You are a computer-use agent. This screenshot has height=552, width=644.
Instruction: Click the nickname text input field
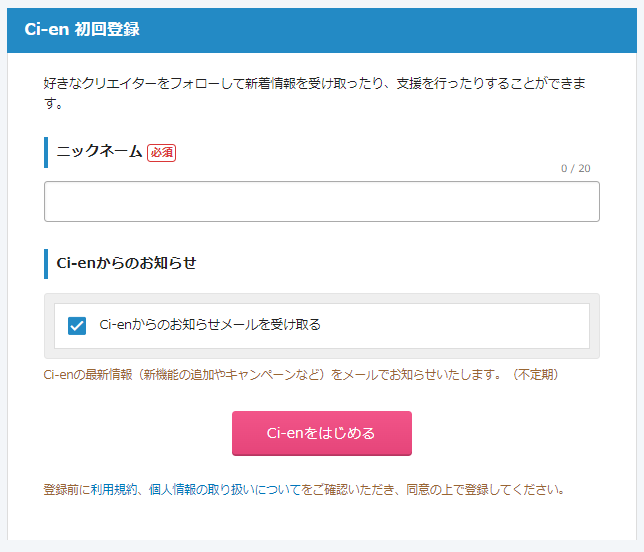[322, 201]
